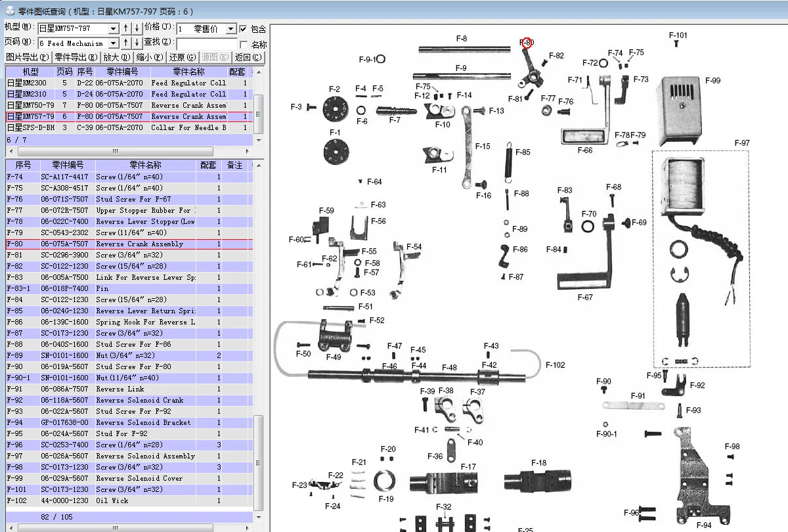Select previous model with 机型 up arrow
Viewport: 788px width, 532px height.
[x=126, y=28]
